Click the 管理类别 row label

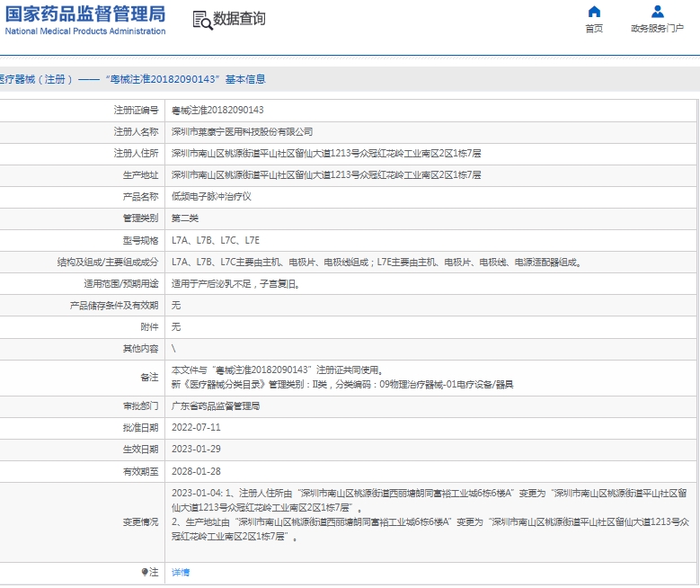pos(140,218)
